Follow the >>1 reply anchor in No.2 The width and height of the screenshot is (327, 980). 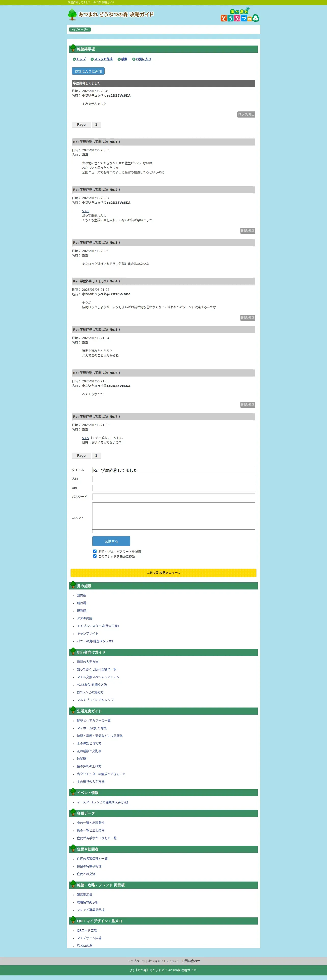click(x=85, y=211)
